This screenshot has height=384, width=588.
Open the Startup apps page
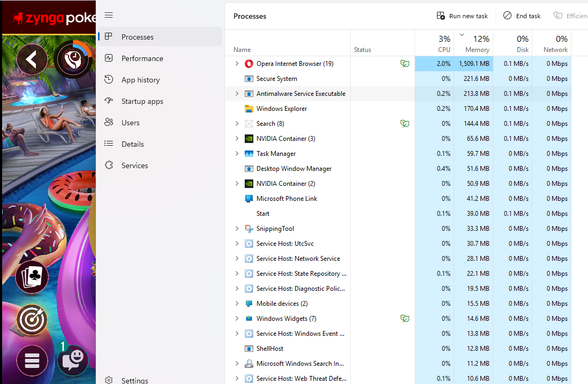[x=160, y=101]
